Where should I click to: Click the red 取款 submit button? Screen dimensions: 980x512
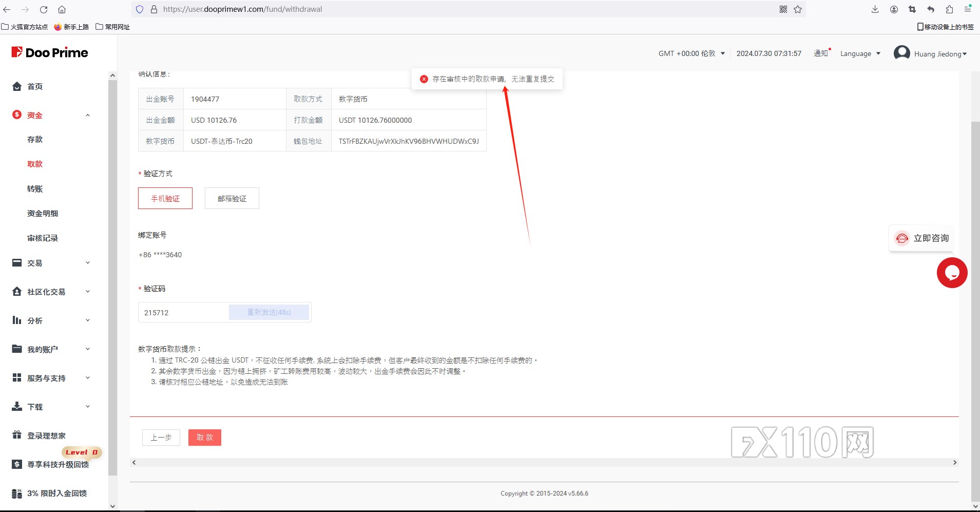pos(205,438)
